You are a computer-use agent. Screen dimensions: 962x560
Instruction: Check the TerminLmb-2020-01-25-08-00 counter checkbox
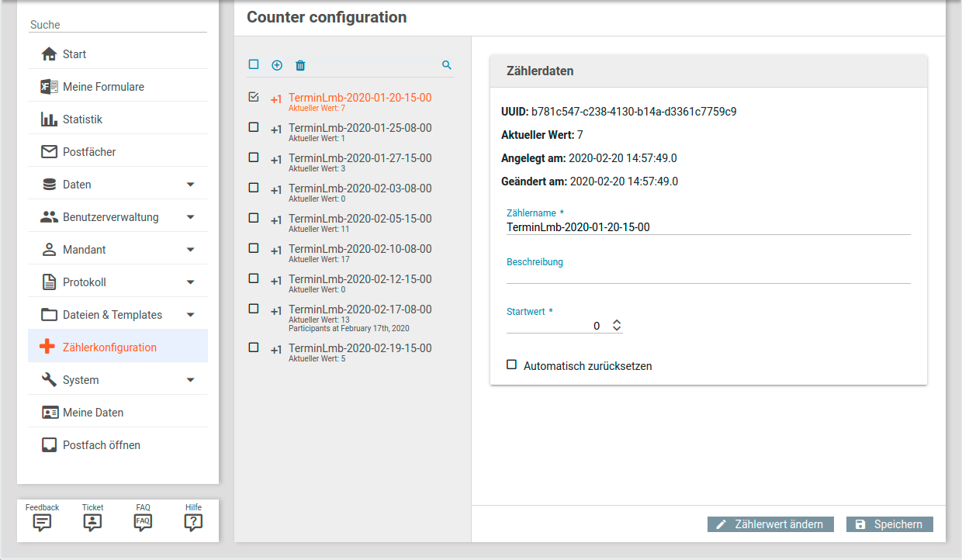coord(254,127)
